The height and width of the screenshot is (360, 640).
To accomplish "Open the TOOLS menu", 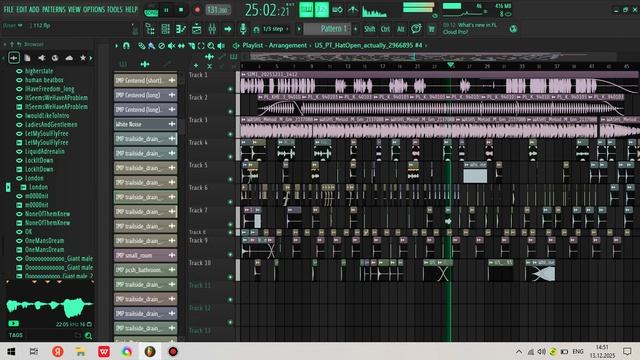I will click(115, 9).
